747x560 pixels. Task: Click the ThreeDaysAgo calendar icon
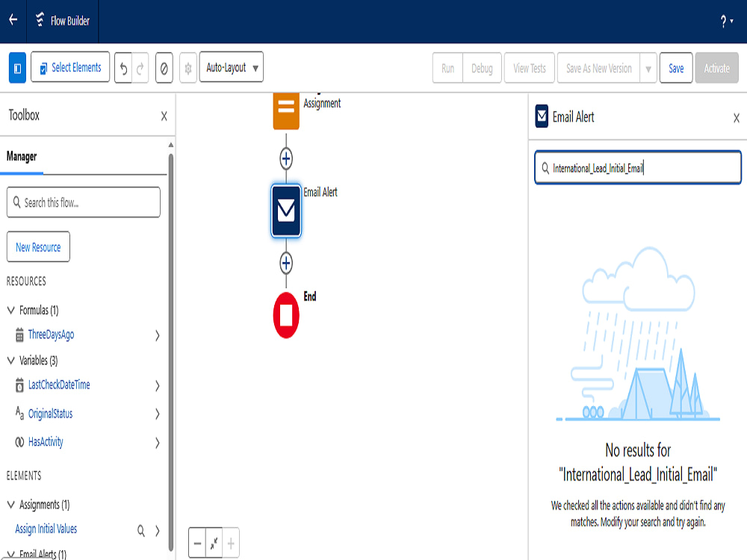pyautogui.click(x=19, y=335)
